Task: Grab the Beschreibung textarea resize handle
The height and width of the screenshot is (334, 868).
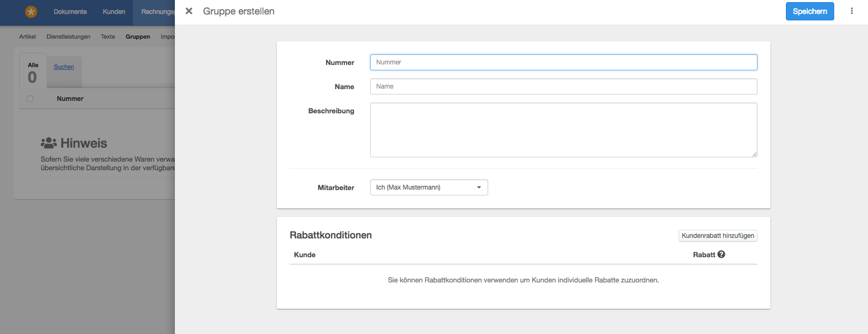Action: coord(754,154)
